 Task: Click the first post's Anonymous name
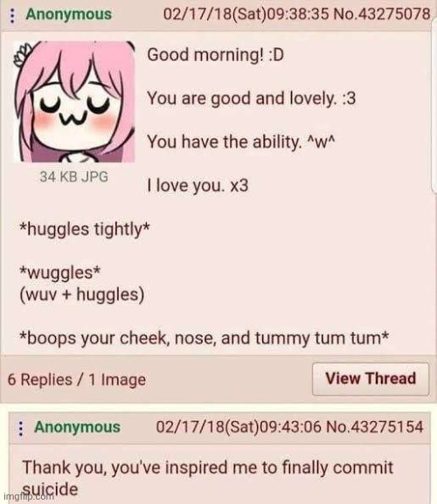[69, 15]
